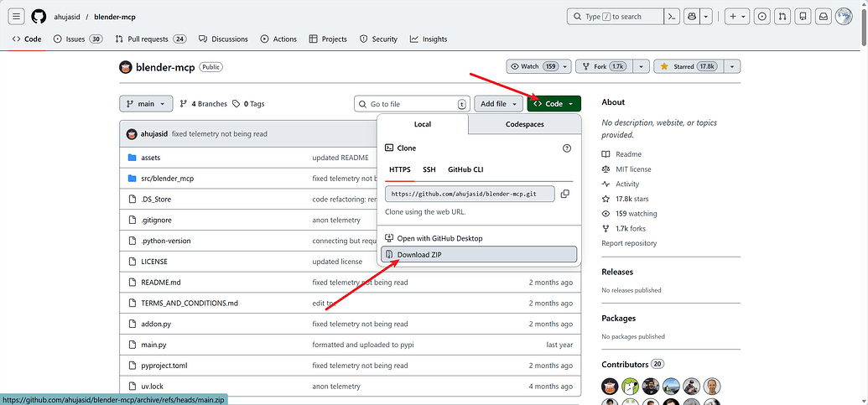
Task: Open the TERMS_AND_CONDITIONS.md file
Action: 190,304
